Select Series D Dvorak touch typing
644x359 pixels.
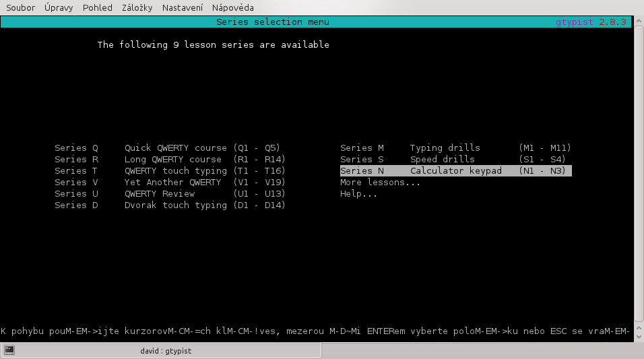click(170, 205)
